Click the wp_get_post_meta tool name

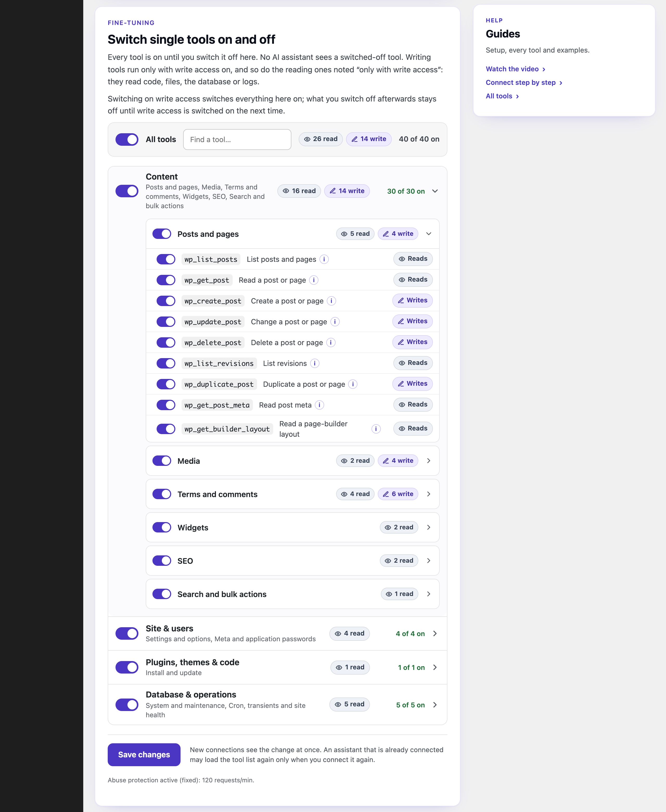coord(217,405)
